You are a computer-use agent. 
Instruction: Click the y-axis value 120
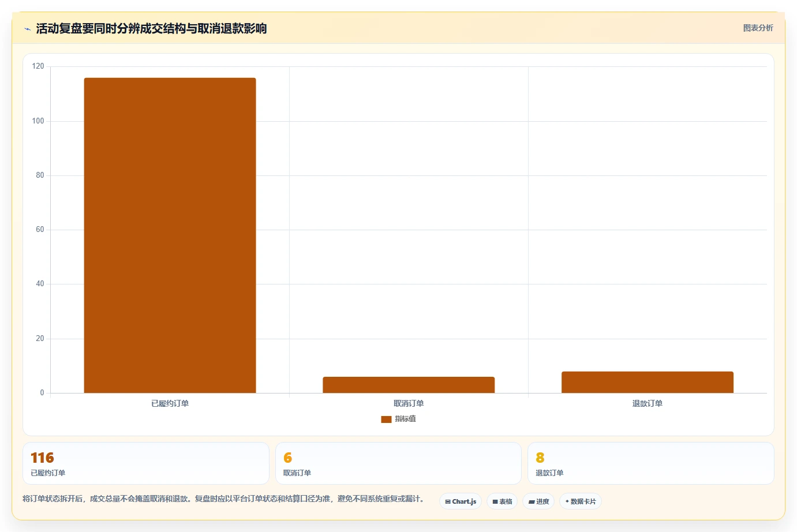[x=38, y=66]
